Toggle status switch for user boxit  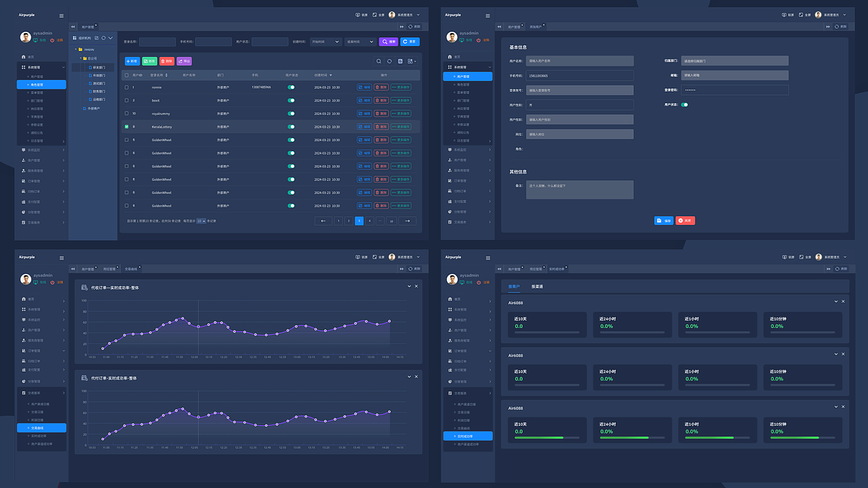pos(291,100)
